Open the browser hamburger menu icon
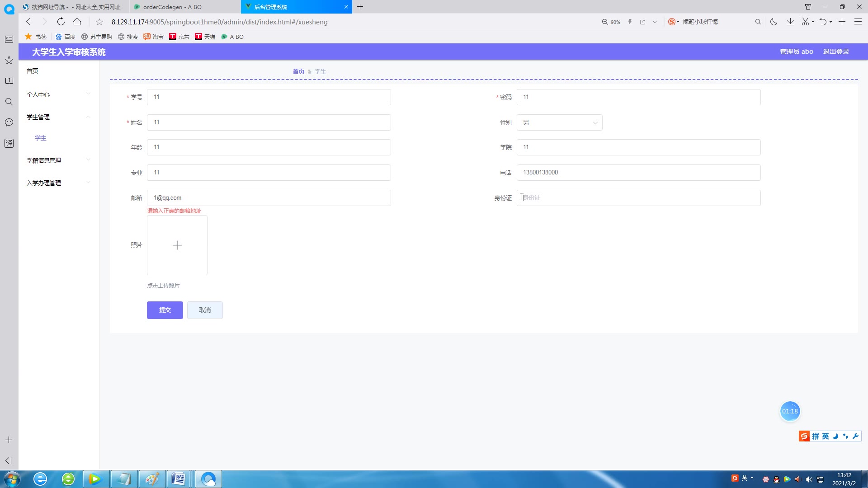Image resolution: width=868 pixels, height=488 pixels. [x=858, y=22]
